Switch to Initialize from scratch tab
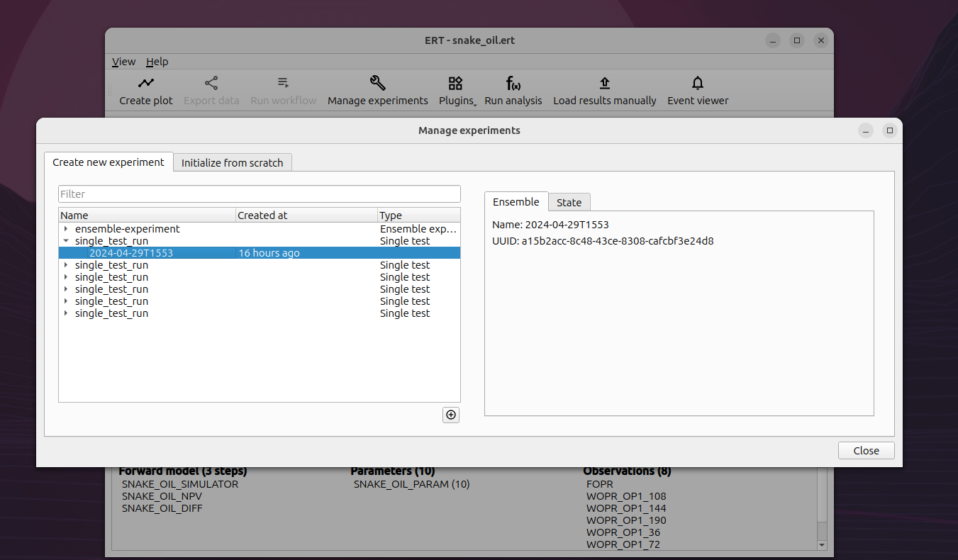958x560 pixels. (x=232, y=163)
